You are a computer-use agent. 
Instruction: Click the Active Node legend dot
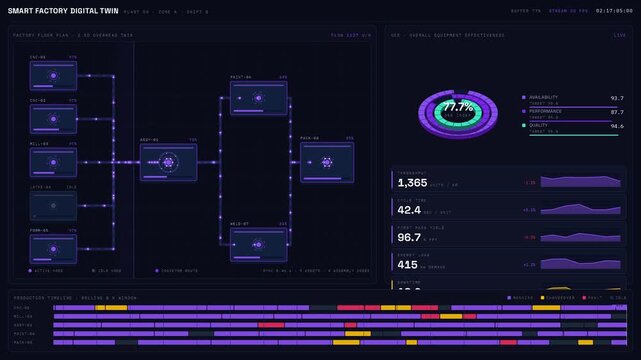pyautogui.click(x=30, y=271)
